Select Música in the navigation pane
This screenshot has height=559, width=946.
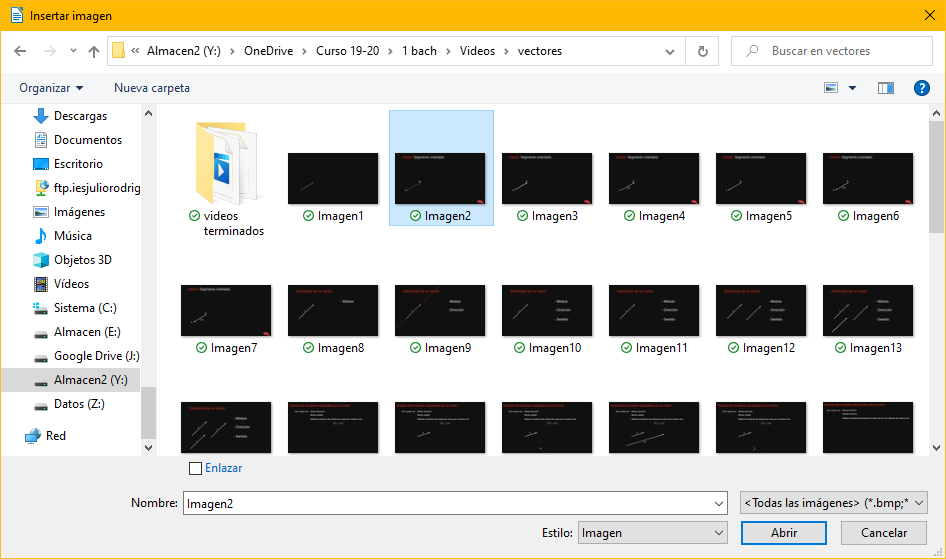[72, 236]
